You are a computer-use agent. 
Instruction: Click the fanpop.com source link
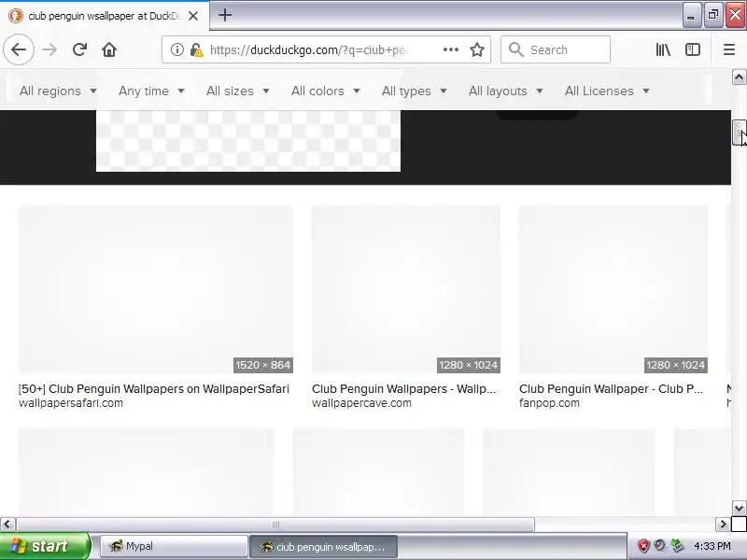click(x=549, y=403)
